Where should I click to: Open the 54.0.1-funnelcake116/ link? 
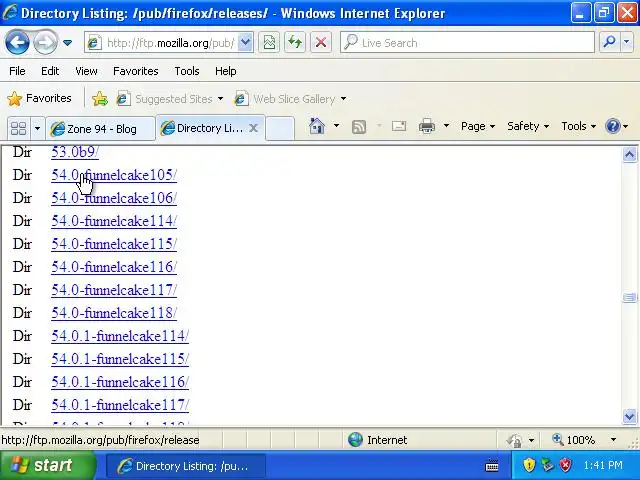[120, 382]
